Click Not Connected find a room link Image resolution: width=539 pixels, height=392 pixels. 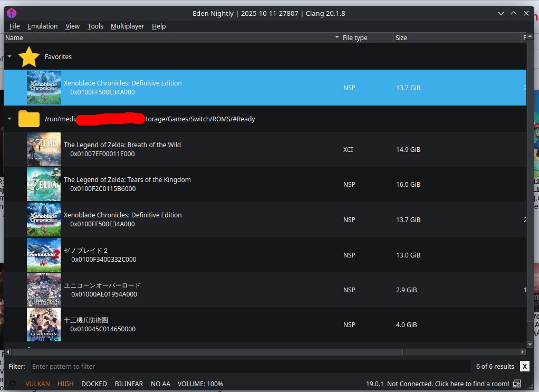(x=448, y=384)
